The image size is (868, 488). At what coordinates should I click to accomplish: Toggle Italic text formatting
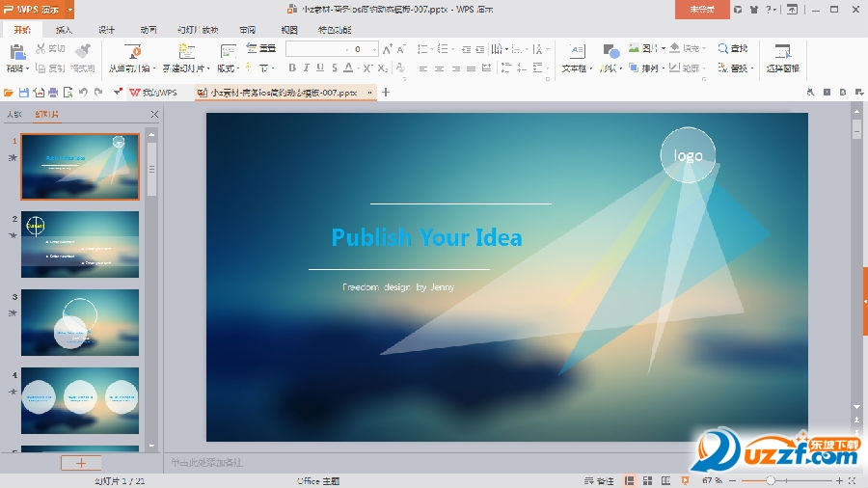click(306, 68)
